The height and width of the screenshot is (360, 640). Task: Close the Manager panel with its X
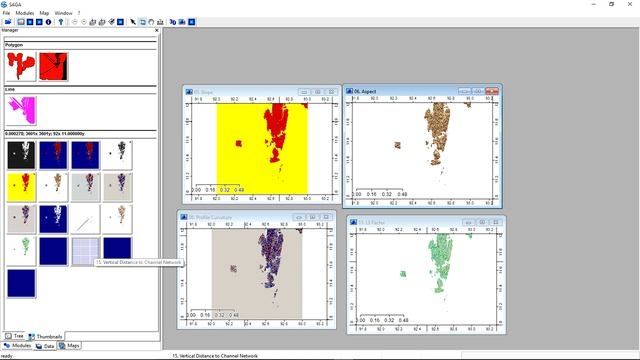click(157, 30)
